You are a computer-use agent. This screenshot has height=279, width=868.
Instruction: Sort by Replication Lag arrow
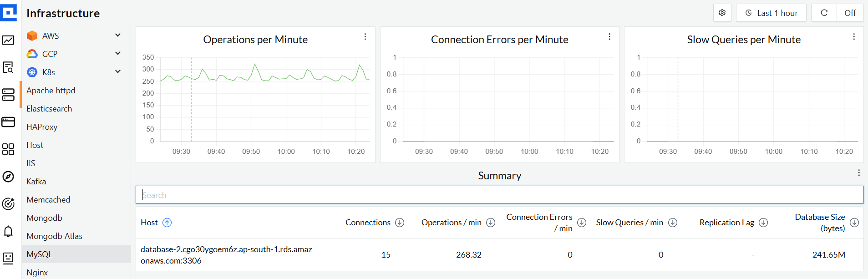point(763,223)
